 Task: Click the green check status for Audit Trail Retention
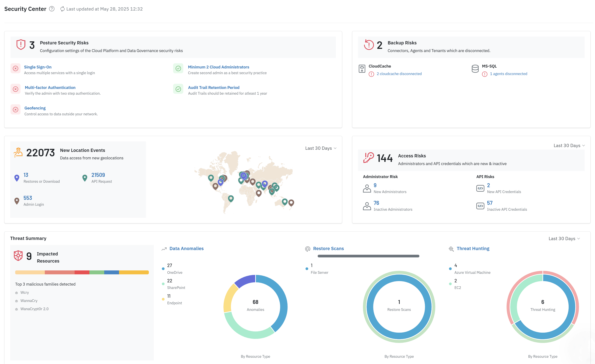tap(178, 89)
